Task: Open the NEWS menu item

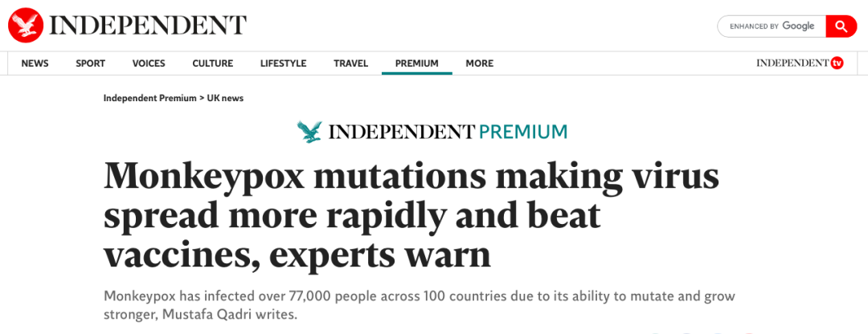Action: (35, 63)
